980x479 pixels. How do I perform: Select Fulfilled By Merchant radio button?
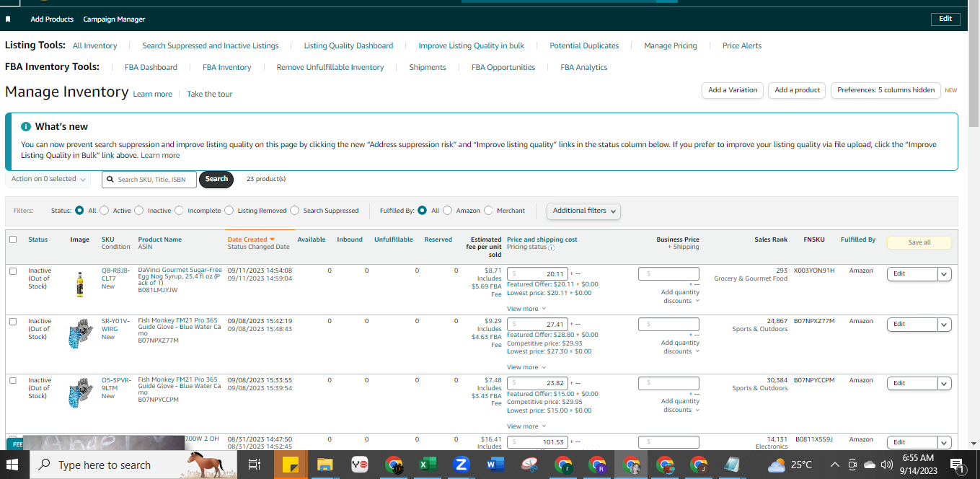coord(488,211)
